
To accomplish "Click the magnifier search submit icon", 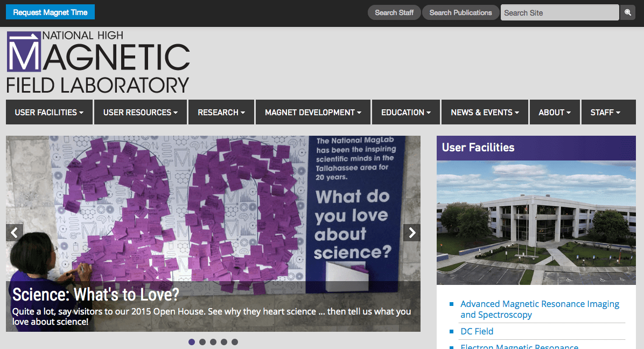I will click(x=627, y=12).
